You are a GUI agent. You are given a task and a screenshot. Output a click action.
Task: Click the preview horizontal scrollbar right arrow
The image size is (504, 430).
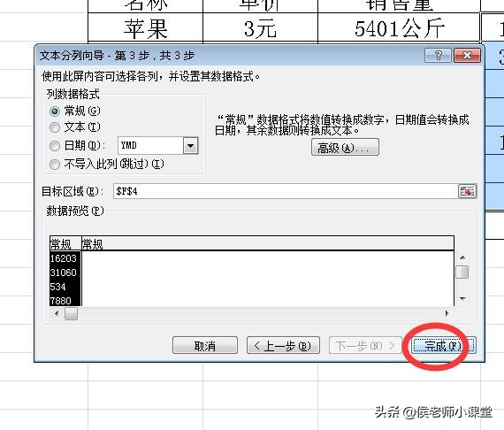[447, 313]
